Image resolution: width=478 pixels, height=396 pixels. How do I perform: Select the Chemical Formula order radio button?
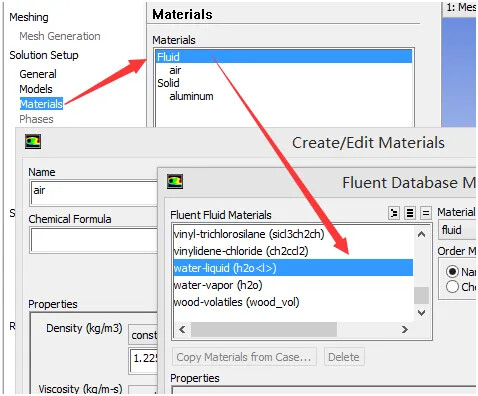point(452,287)
